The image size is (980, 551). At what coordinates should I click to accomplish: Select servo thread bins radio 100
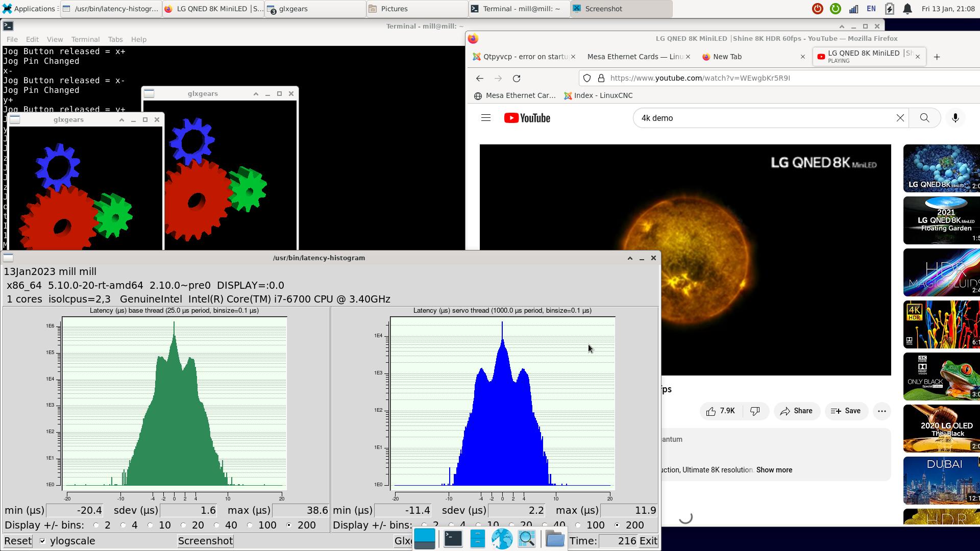578,525
